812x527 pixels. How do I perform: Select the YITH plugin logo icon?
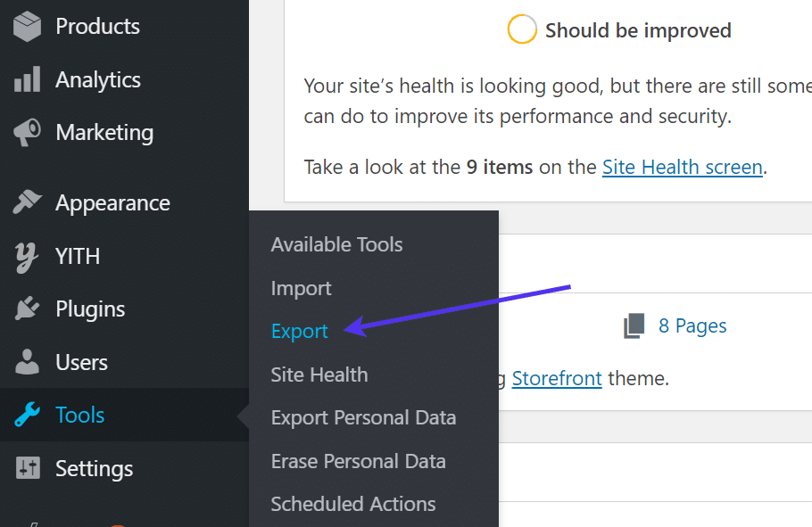pos(26,256)
